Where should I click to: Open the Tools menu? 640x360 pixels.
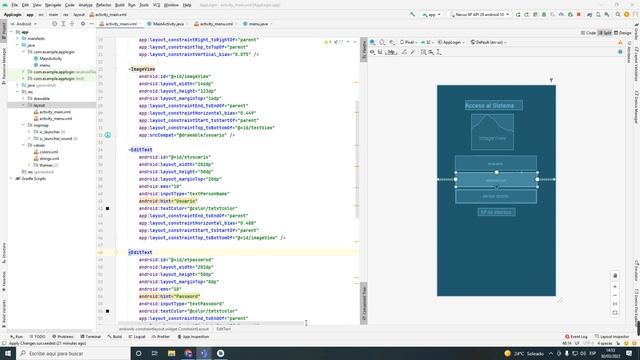tap(144, 5)
